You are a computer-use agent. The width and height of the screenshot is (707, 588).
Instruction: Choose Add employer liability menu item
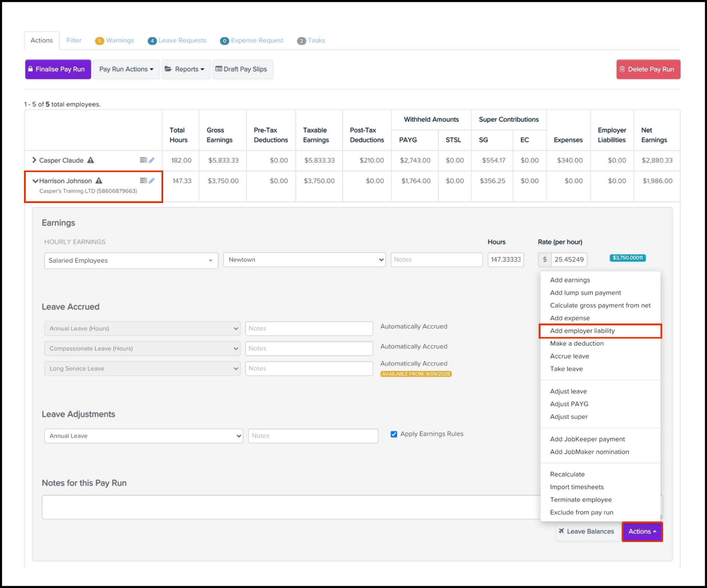tap(583, 331)
